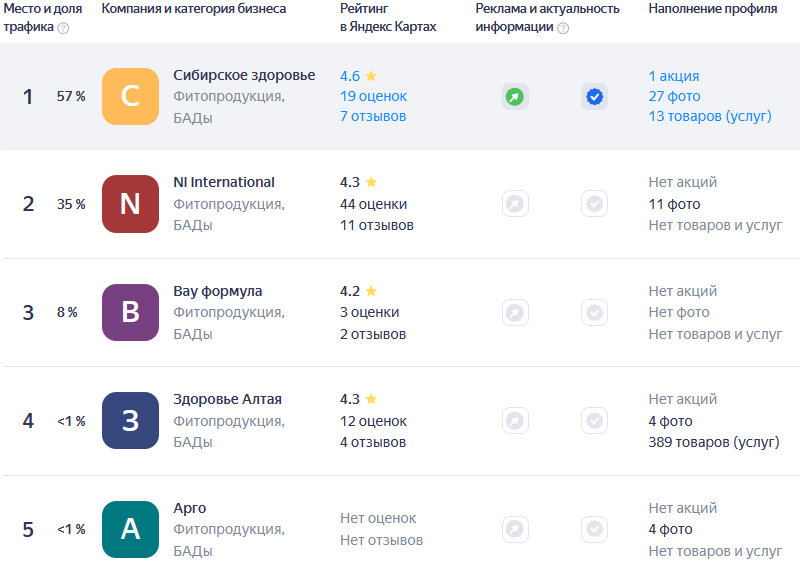Screen dimensions: 800x580
Task: Open the '19 оценок' link
Action: pos(373,96)
